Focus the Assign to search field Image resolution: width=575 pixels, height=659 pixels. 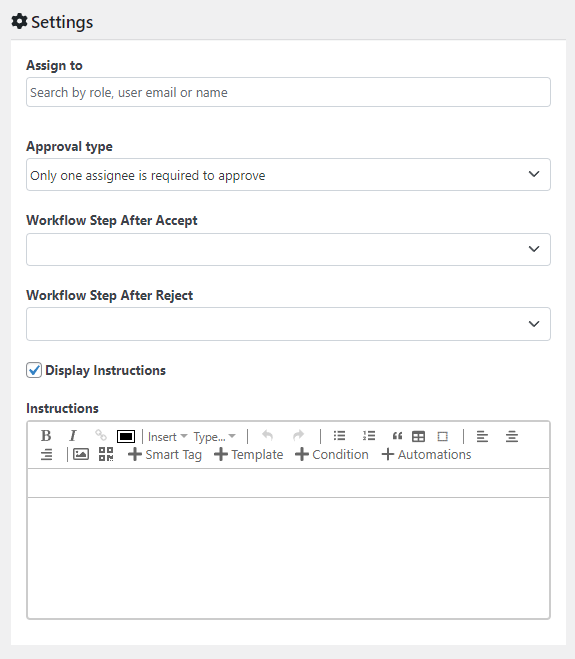[288, 92]
